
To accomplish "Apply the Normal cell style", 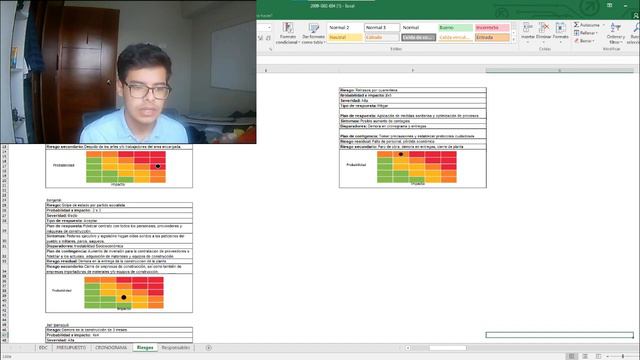I will [x=418, y=27].
